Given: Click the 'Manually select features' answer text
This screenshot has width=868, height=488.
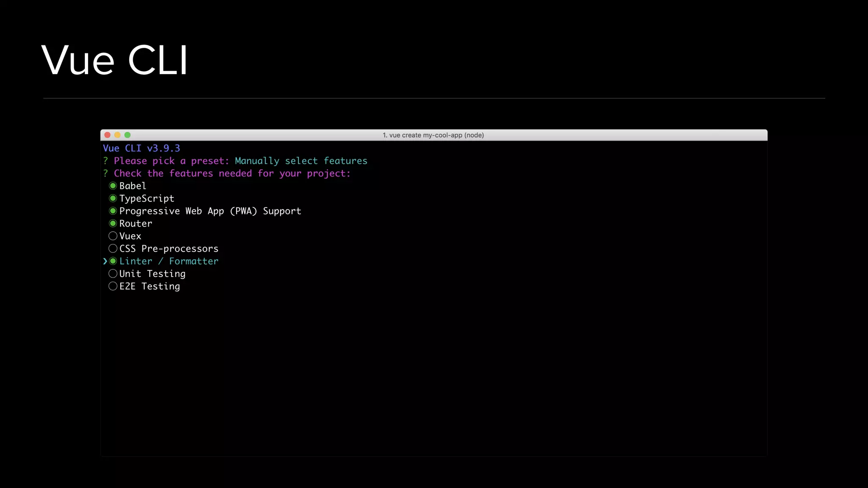Looking at the screenshot, I should point(301,161).
